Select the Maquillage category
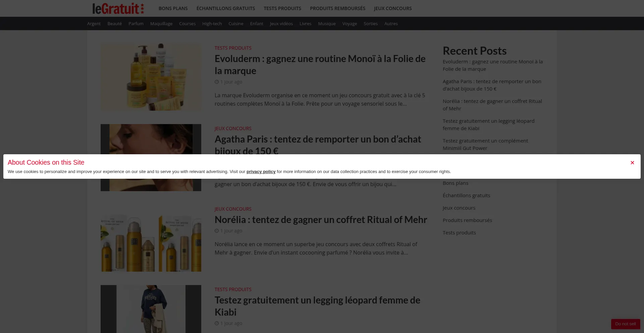 [161, 23]
